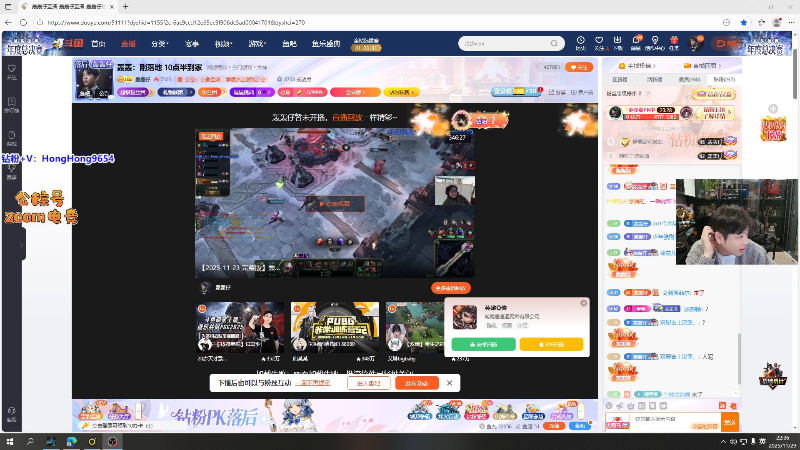800x450 pixels.
Task: Open the download client icon
Action: click(x=617, y=43)
